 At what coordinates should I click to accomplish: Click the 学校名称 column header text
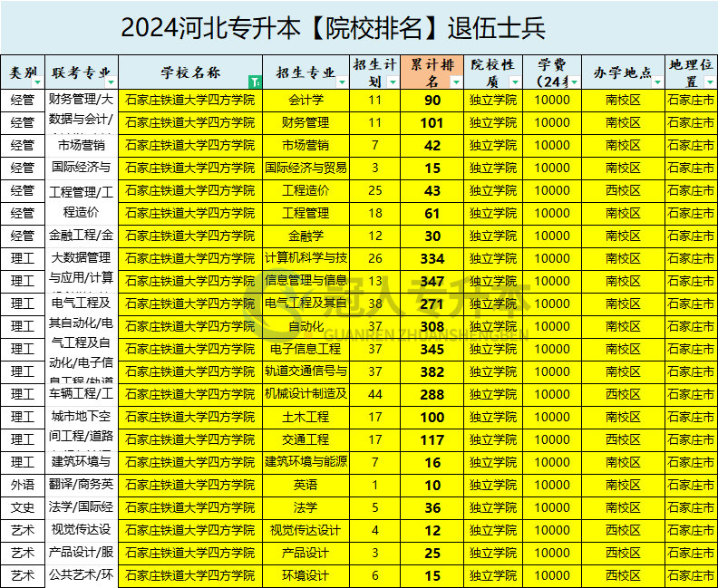190,72
